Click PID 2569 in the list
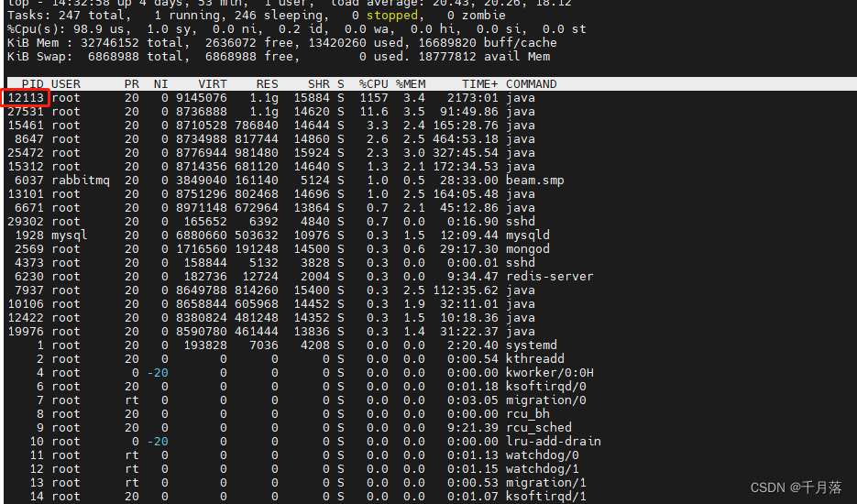857x504 pixels. pyautogui.click(x=29, y=248)
